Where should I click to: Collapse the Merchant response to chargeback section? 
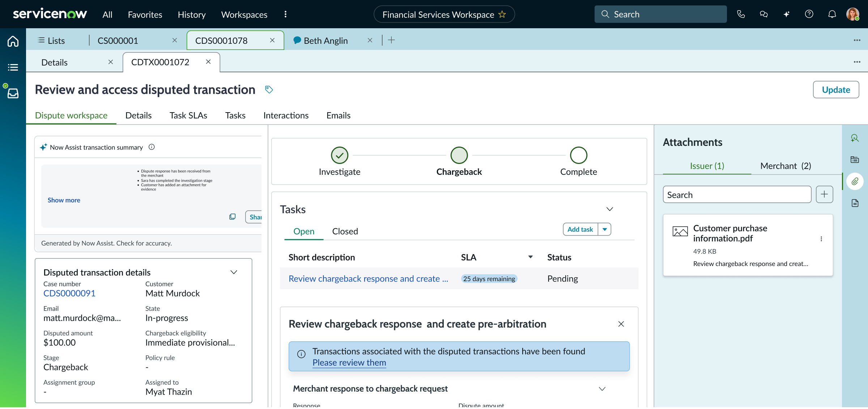[x=602, y=389]
